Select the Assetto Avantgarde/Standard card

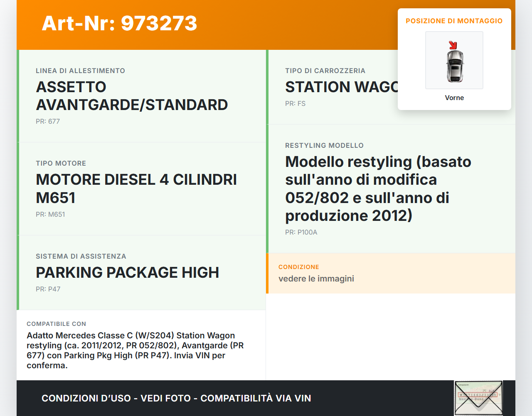point(141,96)
